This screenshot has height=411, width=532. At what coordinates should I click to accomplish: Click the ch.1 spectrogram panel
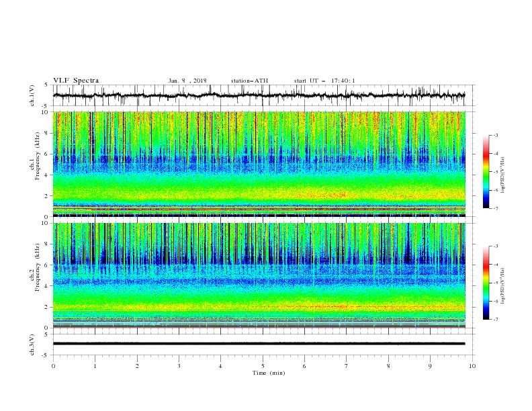[259, 164]
